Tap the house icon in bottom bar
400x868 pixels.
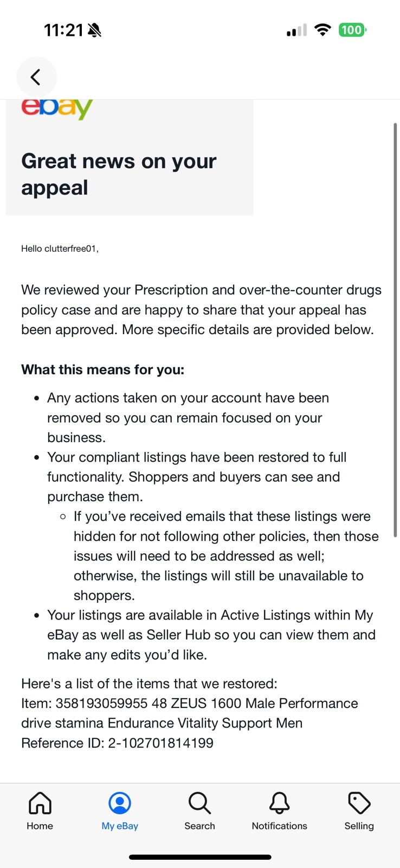[x=40, y=803]
